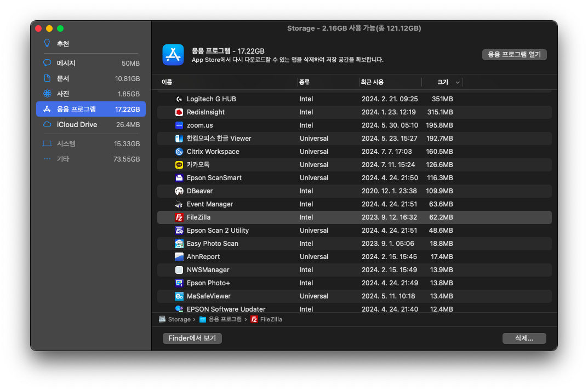Click the 351MB size value

(x=442, y=99)
